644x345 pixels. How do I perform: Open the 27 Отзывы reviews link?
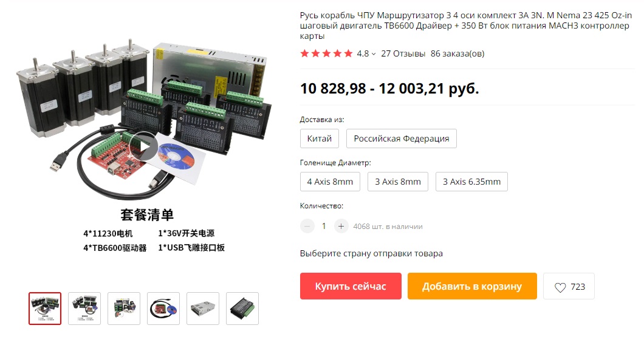403,53
